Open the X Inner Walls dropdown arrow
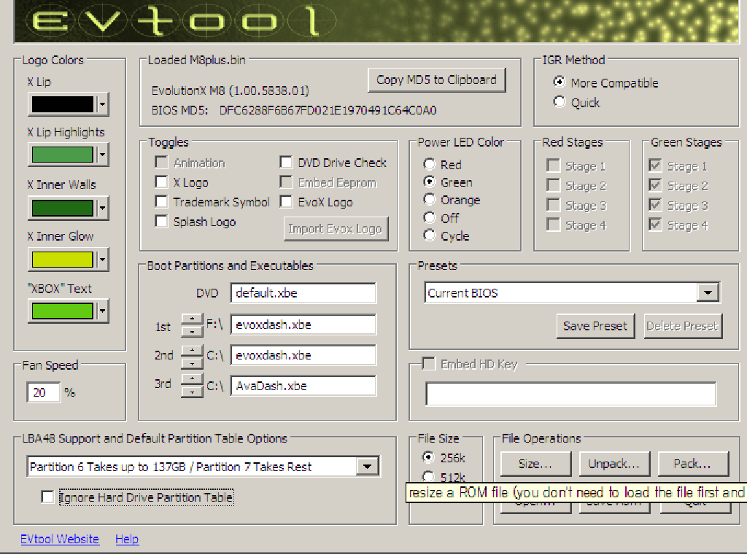The image size is (747, 560). coord(102,208)
